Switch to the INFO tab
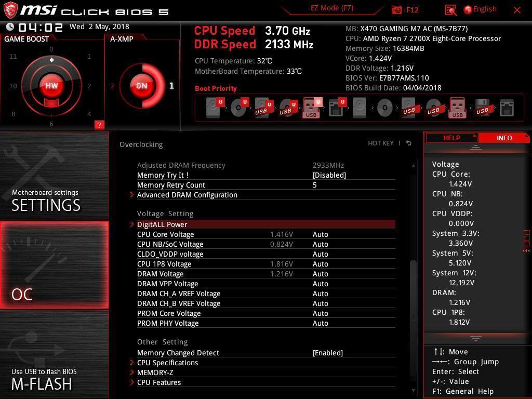The image size is (532, 399). tap(504, 138)
